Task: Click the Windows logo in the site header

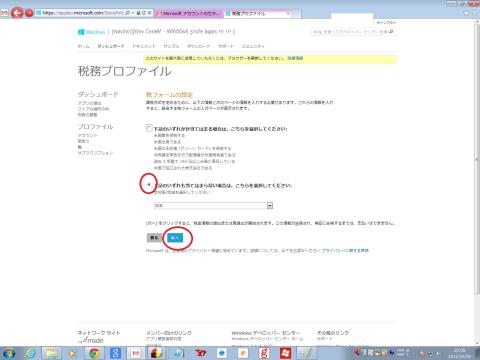Action: pyautogui.click(x=81, y=32)
